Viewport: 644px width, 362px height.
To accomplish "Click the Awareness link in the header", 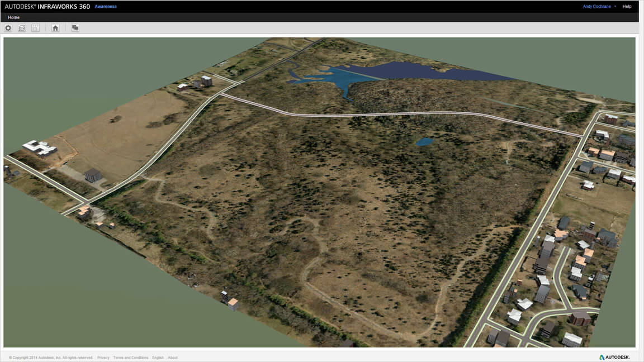I will [x=106, y=7].
